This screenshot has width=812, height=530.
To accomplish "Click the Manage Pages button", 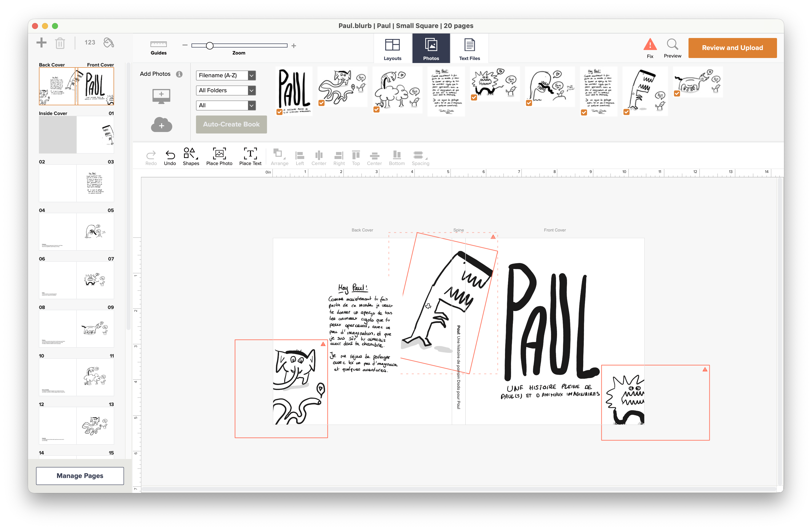I will (80, 475).
